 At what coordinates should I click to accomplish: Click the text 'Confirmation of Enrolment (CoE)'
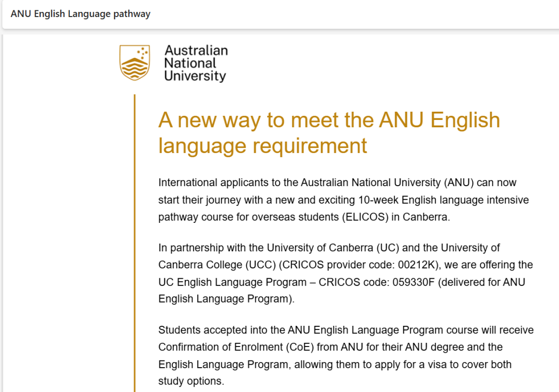(x=236, y=347)
